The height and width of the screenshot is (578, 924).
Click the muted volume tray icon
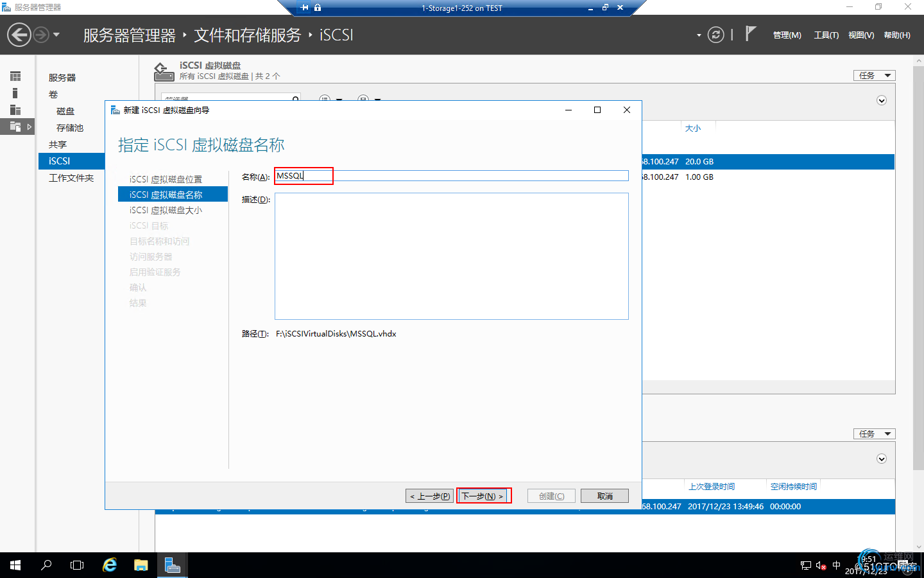pos(821,565)
